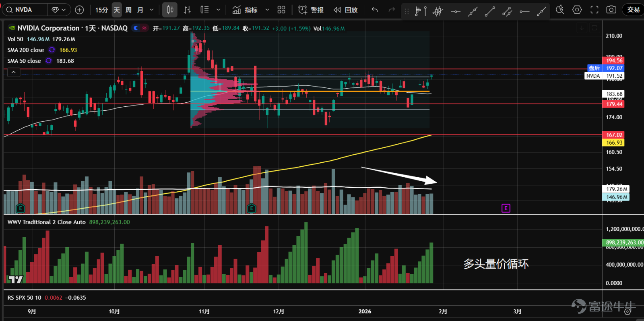Take a chart snapshot with camera icon
Viewport: 644px width, 321px height.
pos(611,10)
